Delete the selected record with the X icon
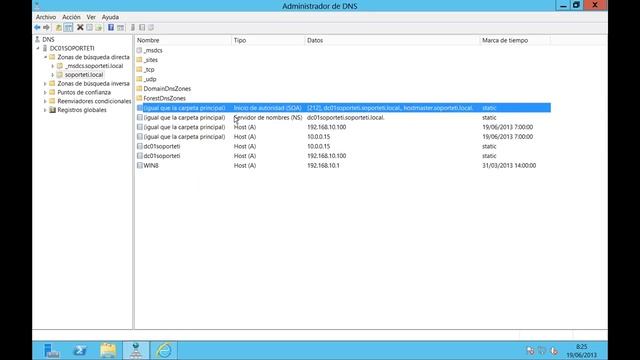This screenshot has height=360, width=640. pos(80,27)
